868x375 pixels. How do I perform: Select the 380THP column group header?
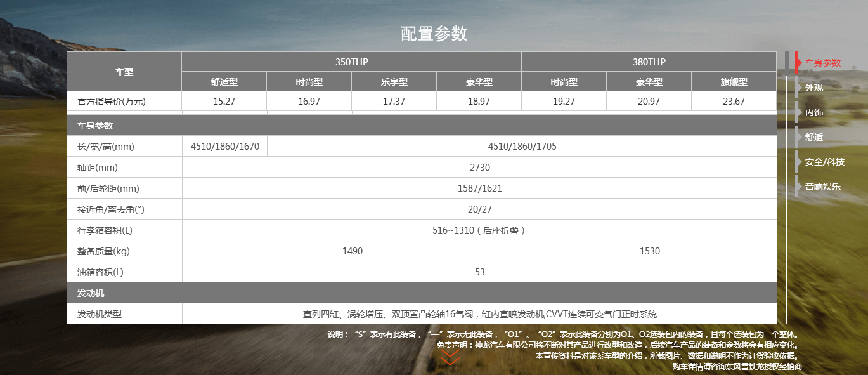649,62
